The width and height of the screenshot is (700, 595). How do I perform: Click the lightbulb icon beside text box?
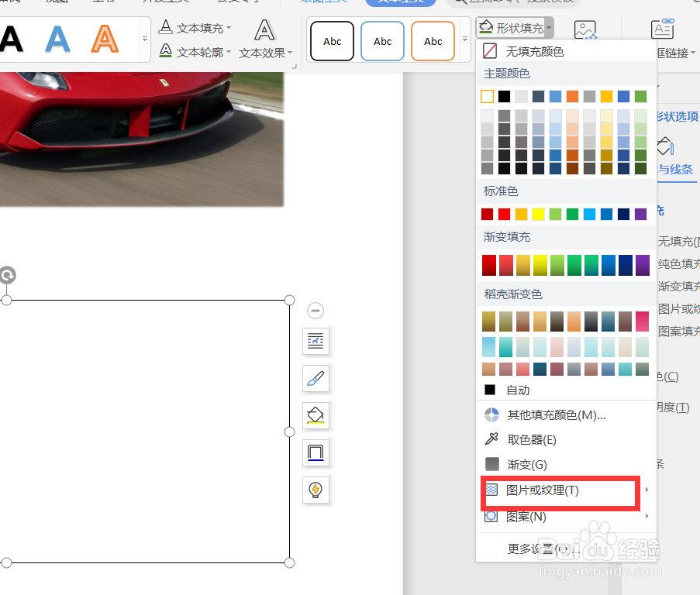pyautogui.click(x=316, y=490)
